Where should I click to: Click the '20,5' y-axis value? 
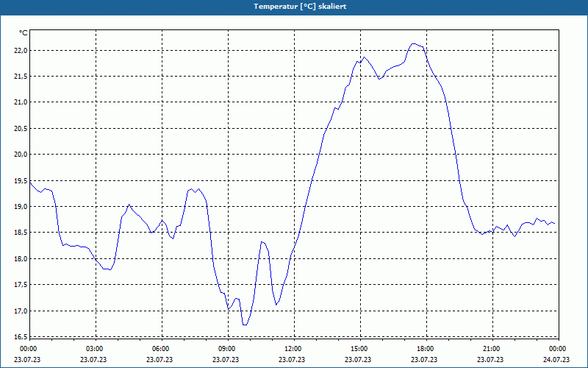coord(21,128)
